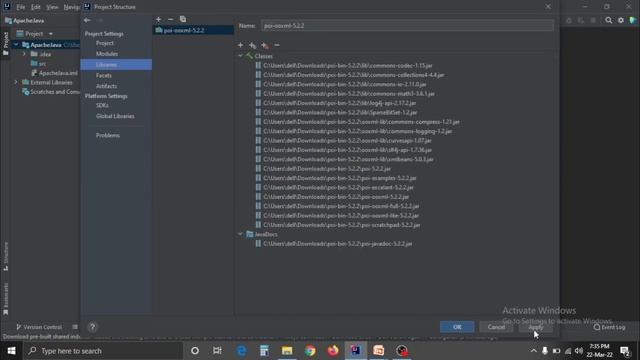The height and width of the screenshot is (360, 640).
Task: Copy the selected library
Action: [x=183, y=19]
